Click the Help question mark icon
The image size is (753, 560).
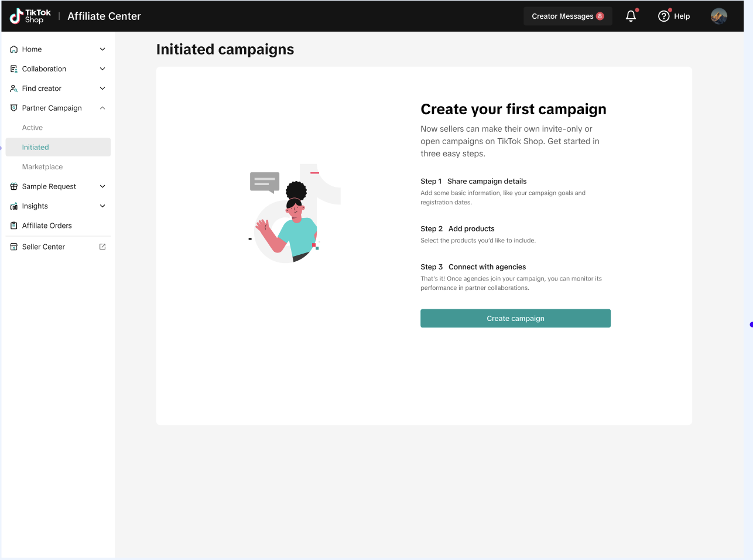(663, 16)
